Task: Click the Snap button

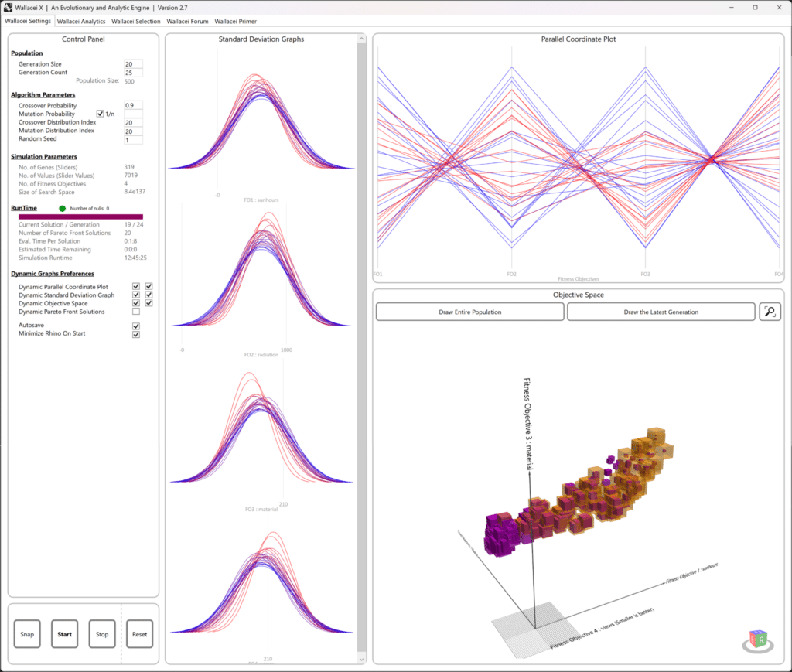Action: (x=27, y=634)
